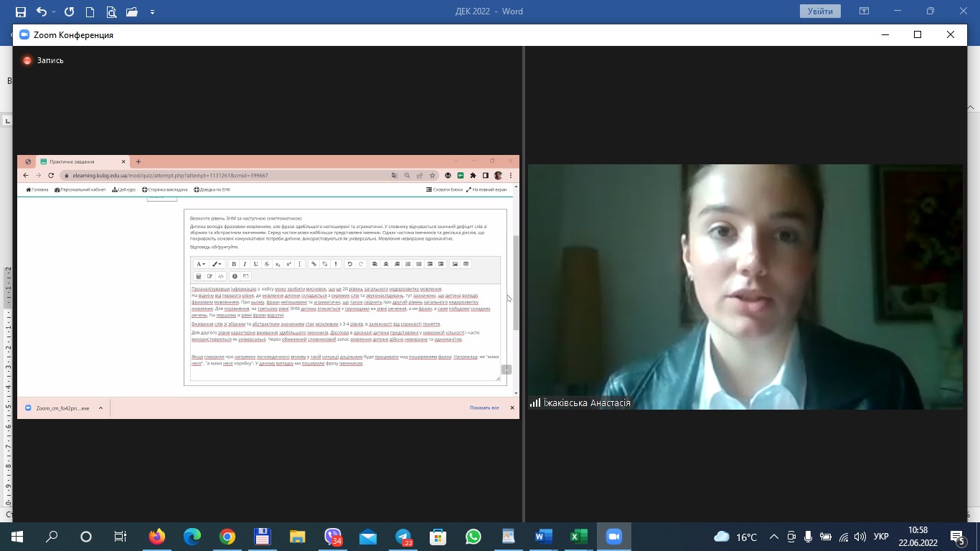Switch to Excel in the taskbar
980x551 pixels.
(578, 537)
